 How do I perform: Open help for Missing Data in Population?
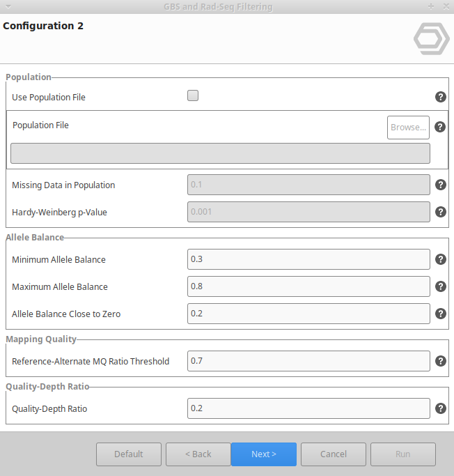pyautogui.click(x=440, y=185)
